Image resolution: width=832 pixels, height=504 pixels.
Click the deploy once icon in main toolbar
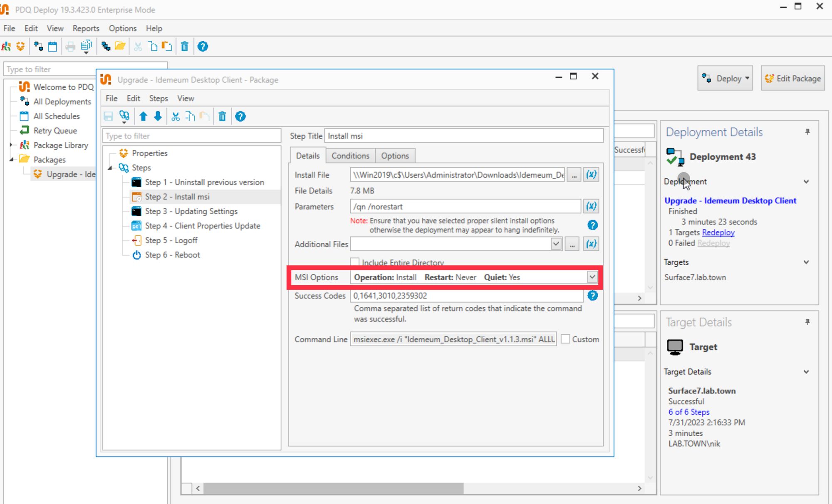click(x=39, y=46)
